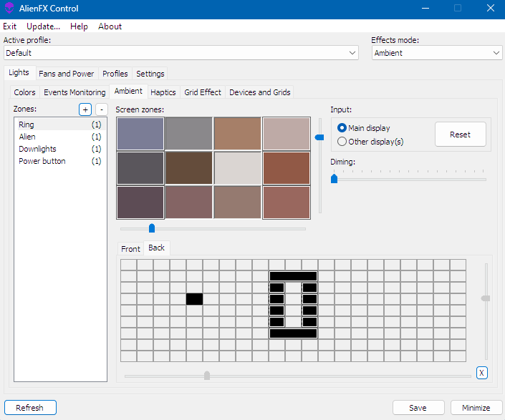505x420 pixels.
Task: Open the Help menu
Action: point(79,26)
